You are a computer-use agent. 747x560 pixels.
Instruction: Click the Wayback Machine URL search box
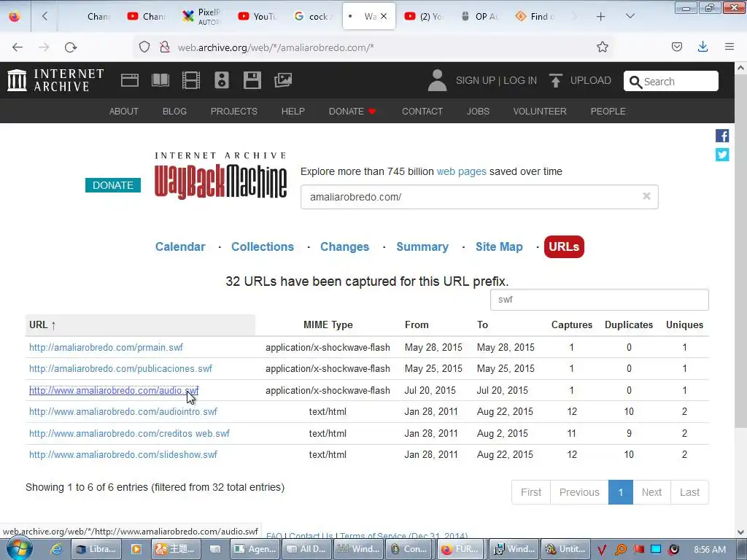(479, 197)
